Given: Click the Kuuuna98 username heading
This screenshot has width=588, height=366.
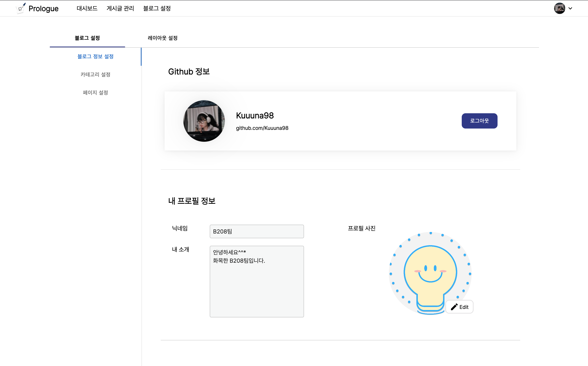Looking at the screenshot, I should [x=255, y=116].
